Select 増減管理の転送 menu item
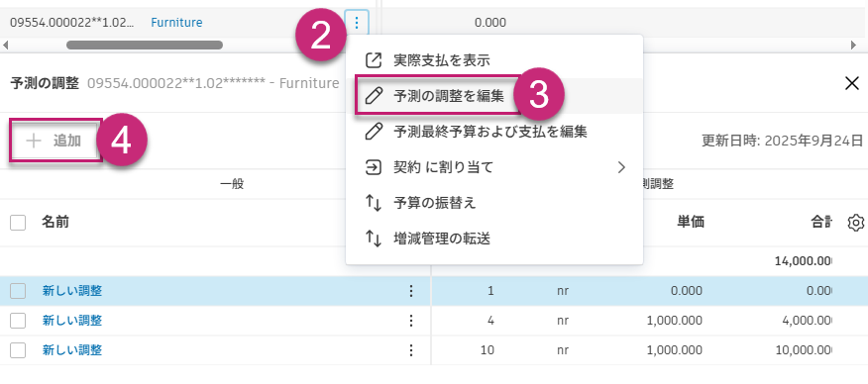868x384 pixels. (493, 239)
